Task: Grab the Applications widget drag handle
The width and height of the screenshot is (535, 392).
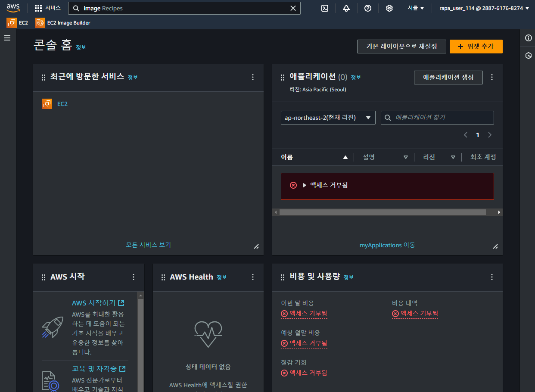Action: [283, 78]
